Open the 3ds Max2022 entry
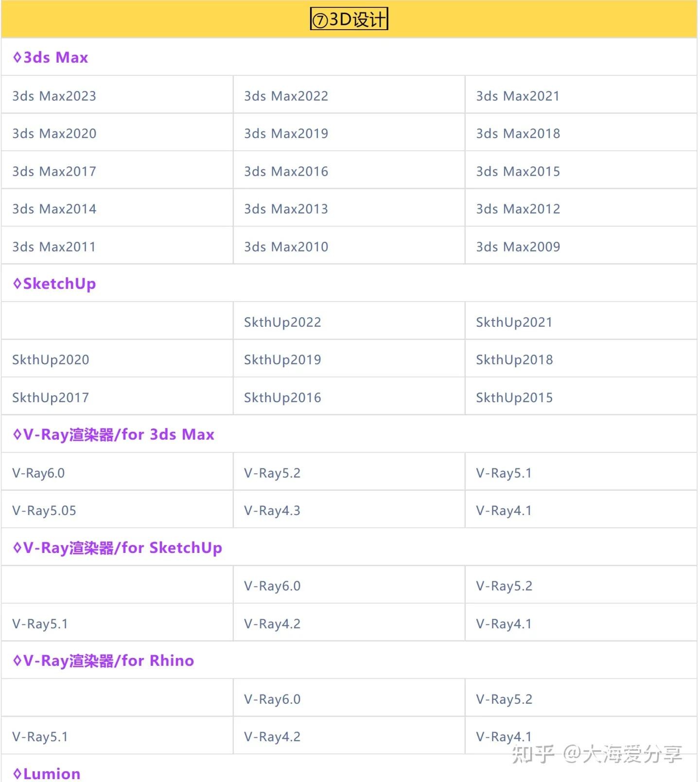This screenshot has width=700, height=782. (286, 96)
